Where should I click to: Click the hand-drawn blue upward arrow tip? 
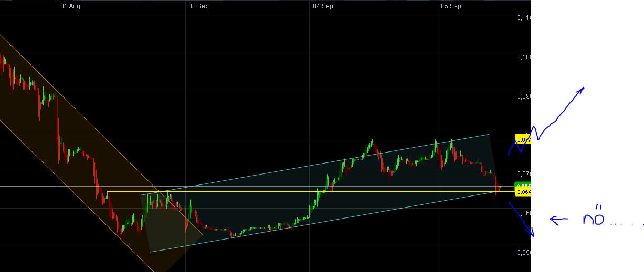(x=582, y=90)
